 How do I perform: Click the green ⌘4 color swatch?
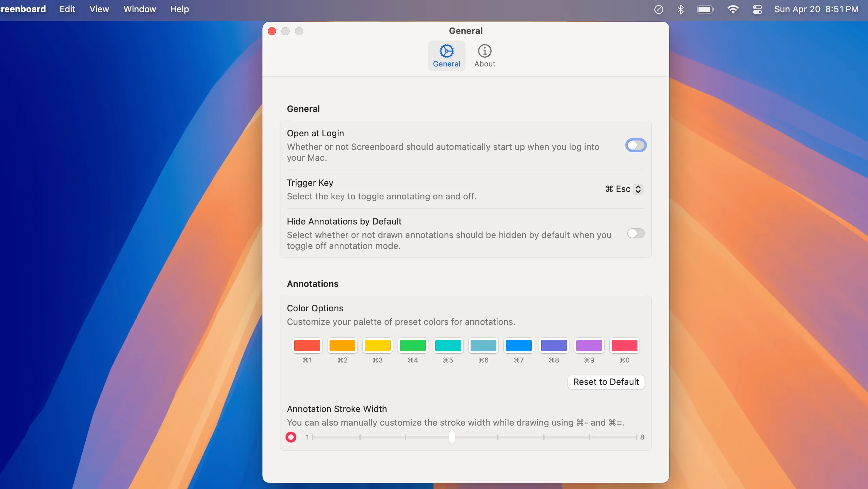[413, 346]
